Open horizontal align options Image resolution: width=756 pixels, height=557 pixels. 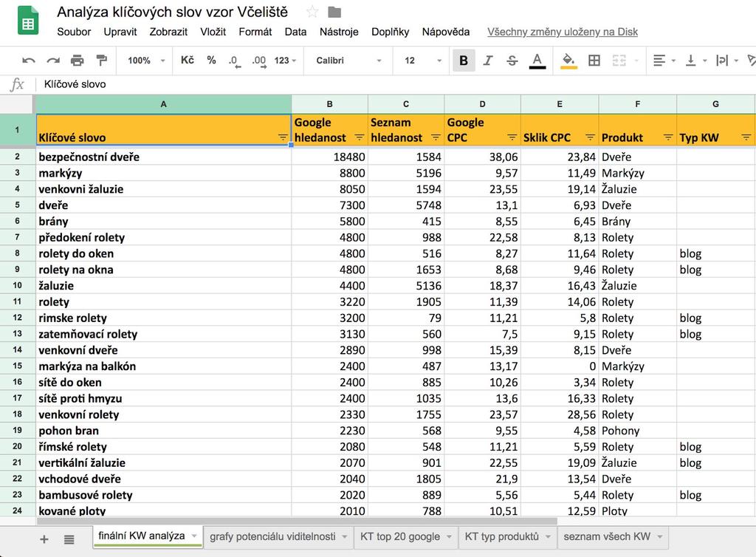point(664,61)
